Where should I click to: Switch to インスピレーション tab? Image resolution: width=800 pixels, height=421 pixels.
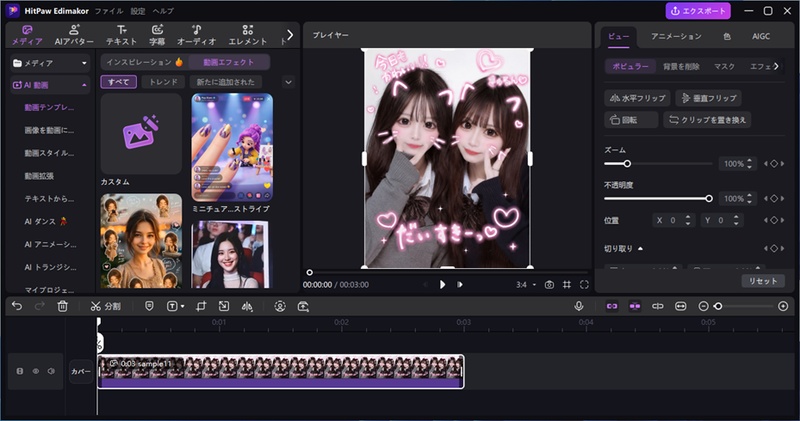pos(144,62)
